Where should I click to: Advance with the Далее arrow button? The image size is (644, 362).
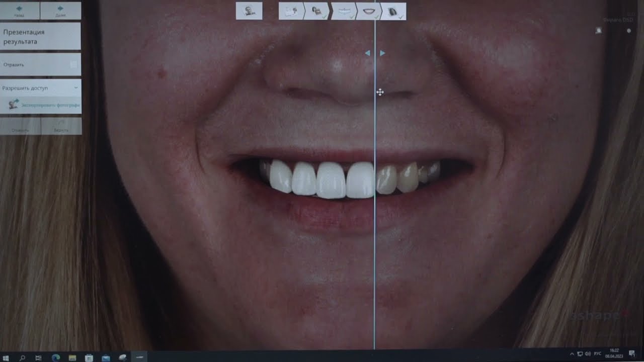(x=60, y=11)
